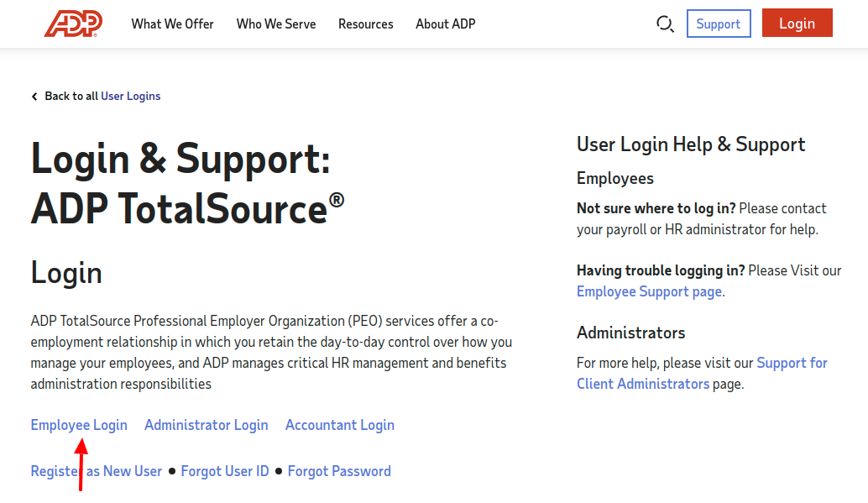This screenshot has width=868, height=503.
Task: Open the About ADP menu
Action: (446, 24)
